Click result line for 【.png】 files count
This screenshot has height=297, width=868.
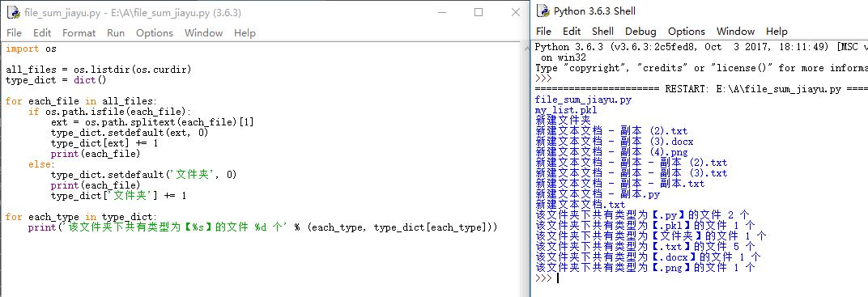[645, 268]
